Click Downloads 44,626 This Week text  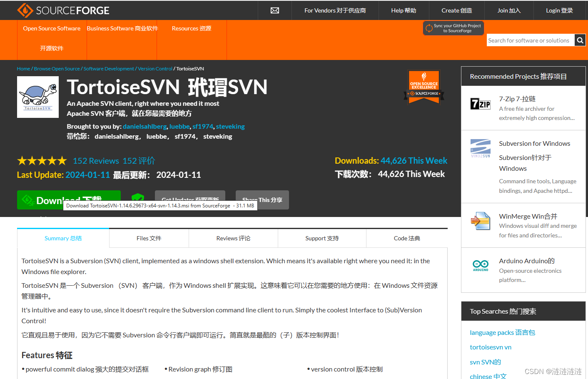(x=391, y=161)
